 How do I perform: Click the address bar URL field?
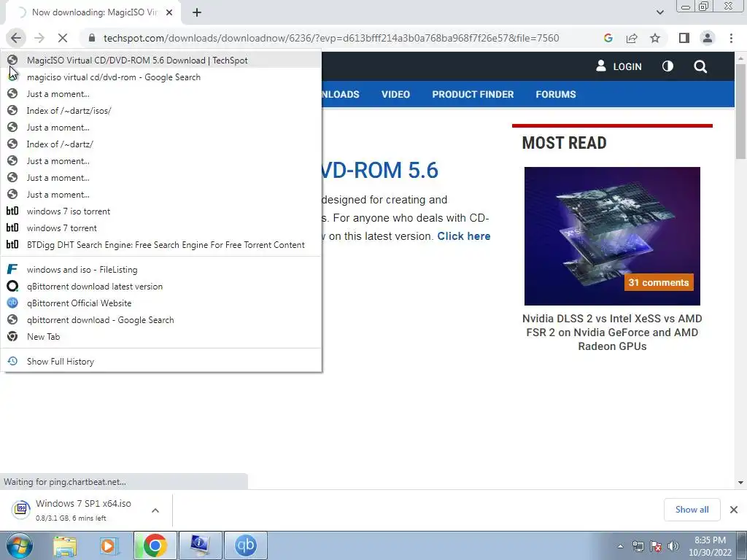click(331, 38)
